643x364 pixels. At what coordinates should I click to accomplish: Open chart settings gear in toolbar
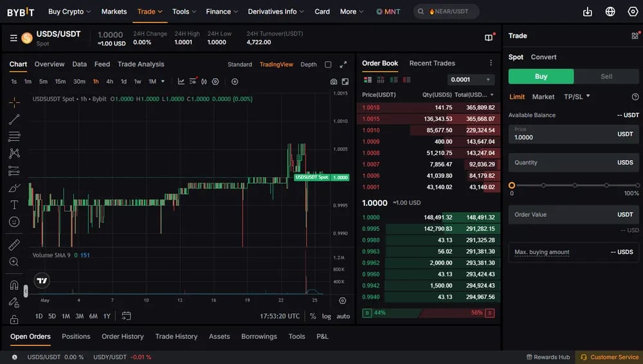coord(215,81)
